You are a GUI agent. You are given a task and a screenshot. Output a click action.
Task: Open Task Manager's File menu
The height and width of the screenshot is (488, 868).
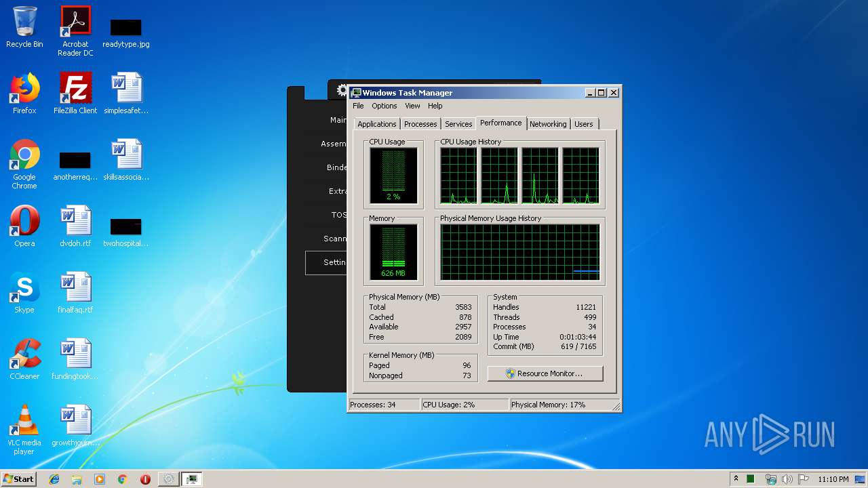tap(358, 106)
